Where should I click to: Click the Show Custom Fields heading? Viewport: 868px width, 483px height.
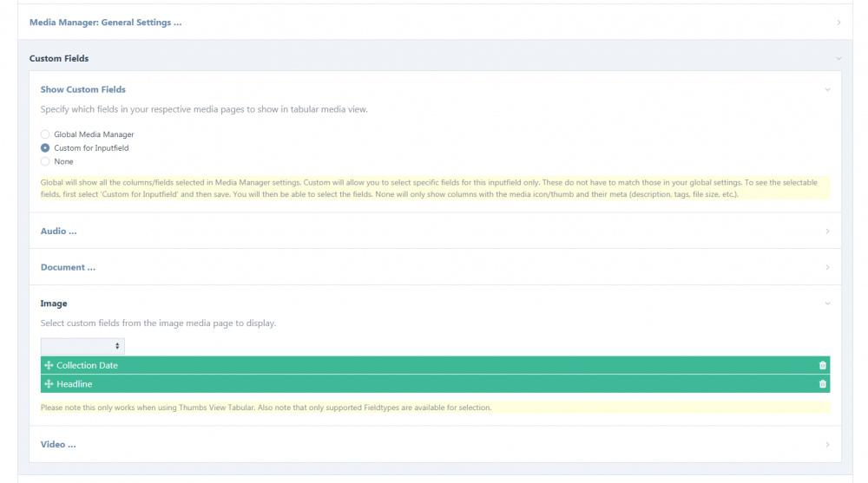[83, 89]
